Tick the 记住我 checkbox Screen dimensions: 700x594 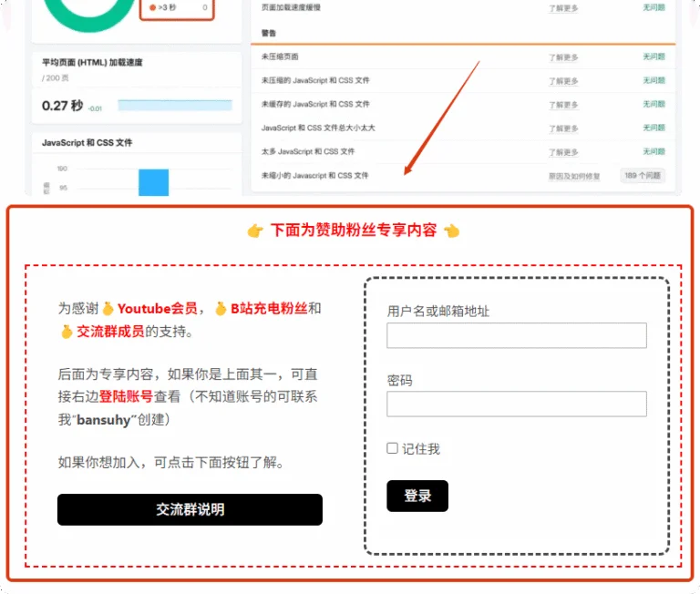point(392,448)
